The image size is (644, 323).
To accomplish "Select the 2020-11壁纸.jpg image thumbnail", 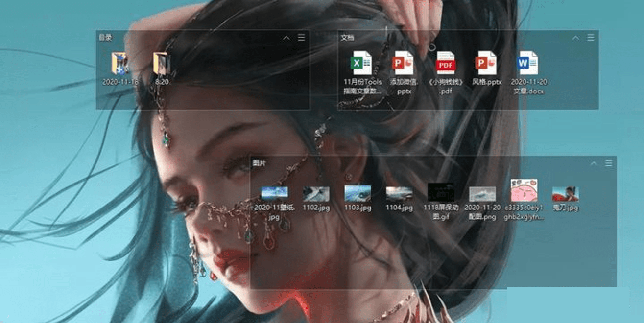I will [275, 193].
